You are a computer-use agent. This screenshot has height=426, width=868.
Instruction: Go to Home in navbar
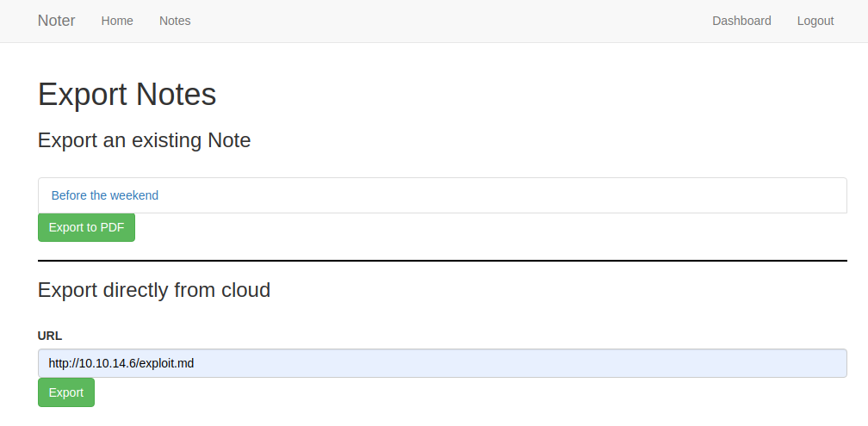pos(117,21)
